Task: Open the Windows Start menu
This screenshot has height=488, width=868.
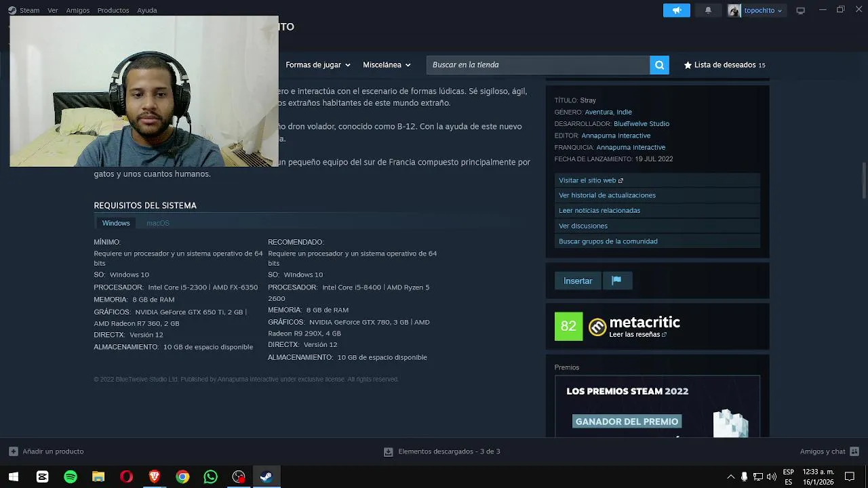Action: pos(14,476)
